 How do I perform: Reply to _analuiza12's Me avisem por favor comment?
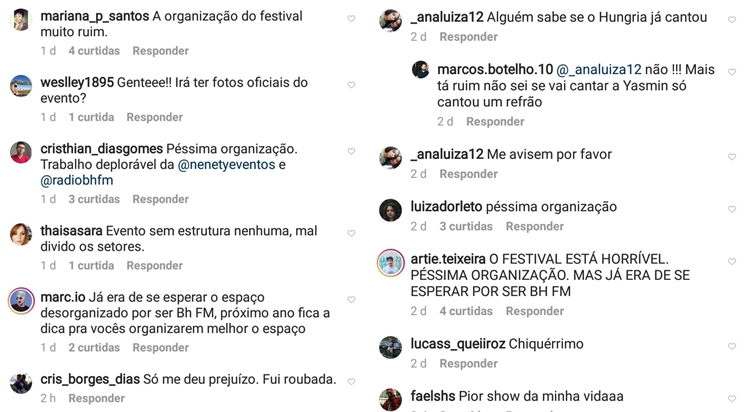tap(469, 174)
